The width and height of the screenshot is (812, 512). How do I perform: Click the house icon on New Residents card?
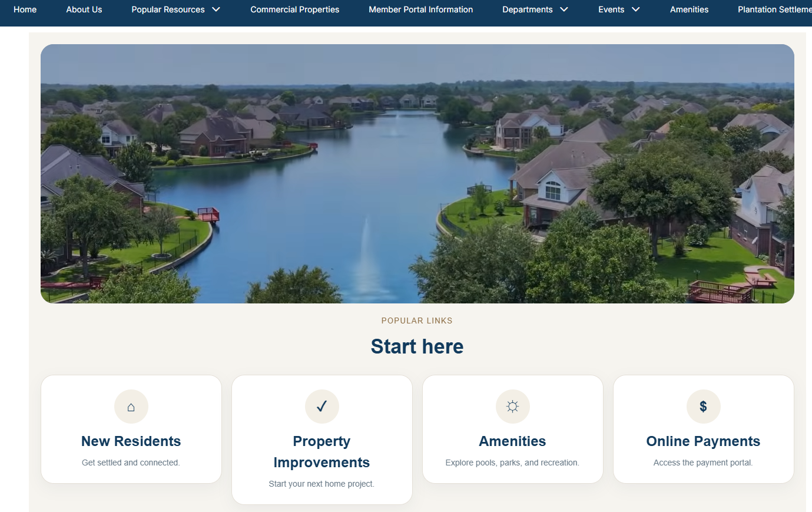coord(131,407)
